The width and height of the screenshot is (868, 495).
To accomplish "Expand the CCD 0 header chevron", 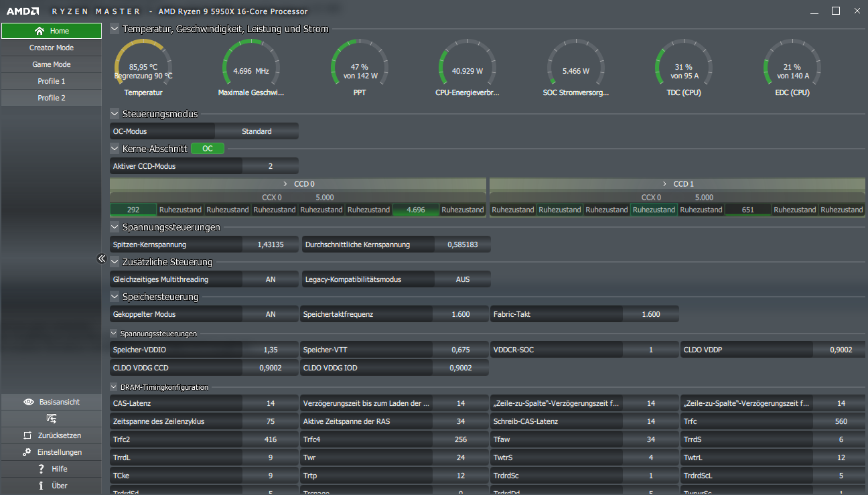I will pos(285,184).
